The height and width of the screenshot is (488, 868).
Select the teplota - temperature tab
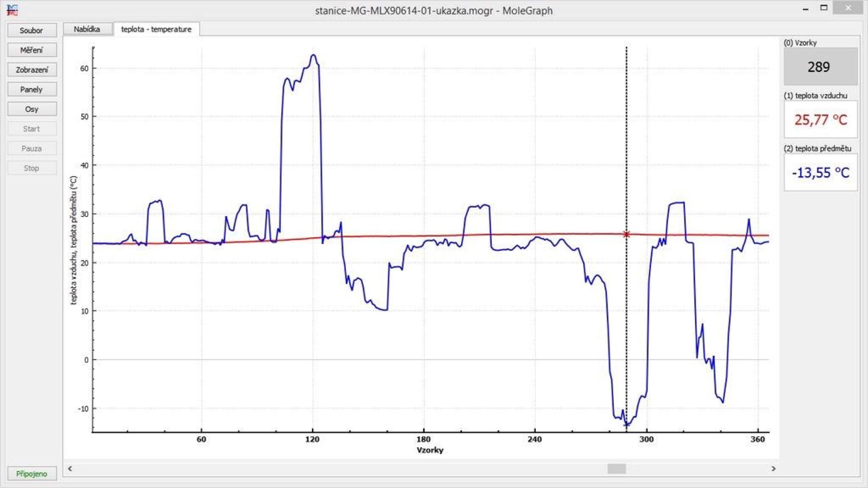(156, 29)
